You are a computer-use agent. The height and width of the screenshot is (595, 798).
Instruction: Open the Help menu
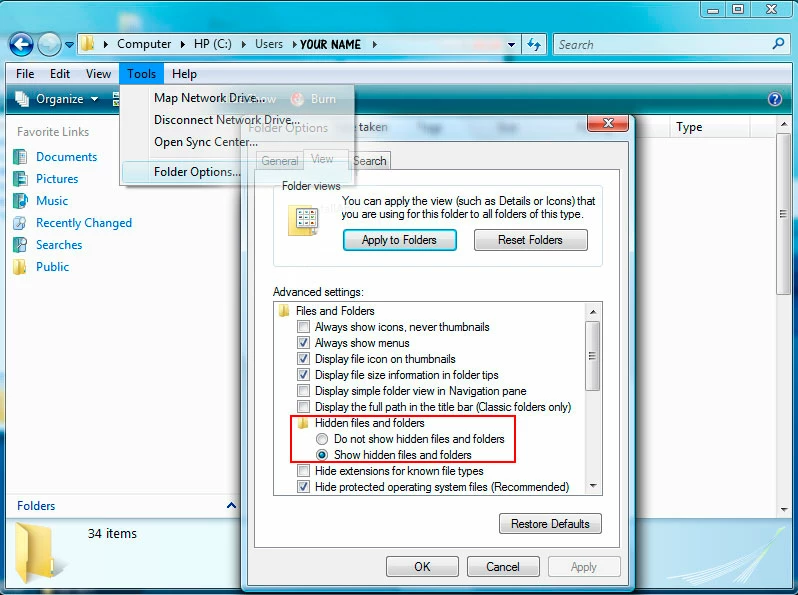tap(184, 74)
